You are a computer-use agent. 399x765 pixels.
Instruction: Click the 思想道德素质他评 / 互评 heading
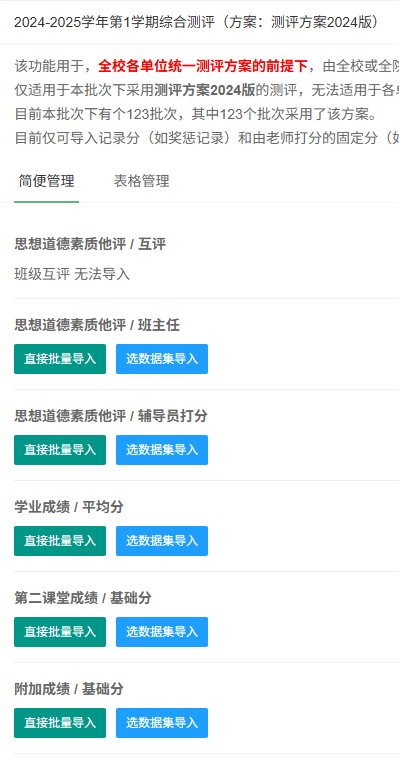pyautogui.click(x=90, y=244)
